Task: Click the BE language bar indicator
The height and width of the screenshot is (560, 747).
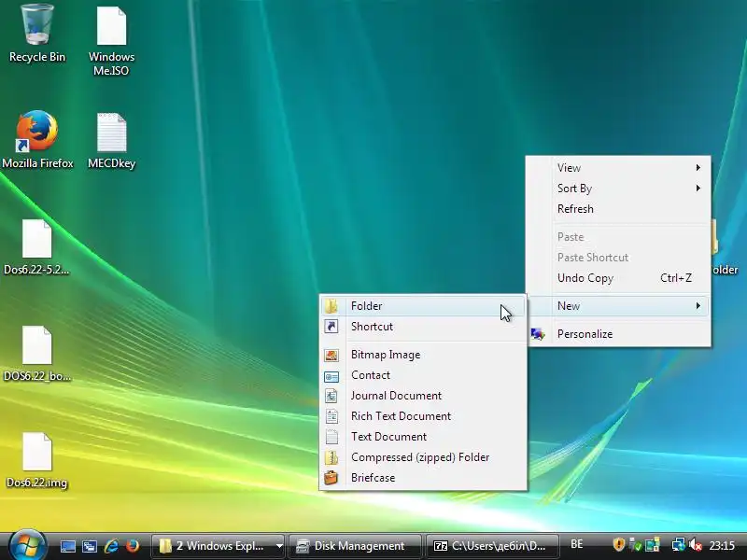Action: click(576, 544)
